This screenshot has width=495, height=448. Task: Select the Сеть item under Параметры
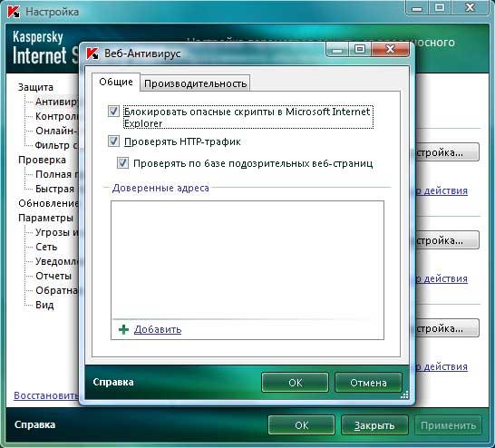click(x=46, y=247)
